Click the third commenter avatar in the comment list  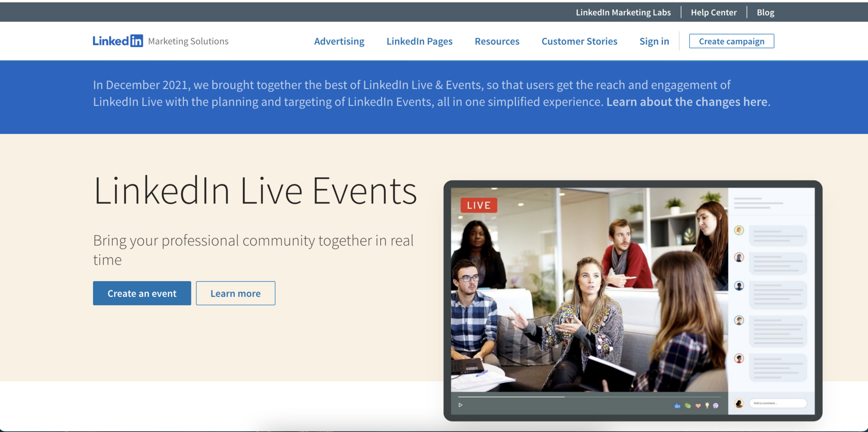[739, 286]
